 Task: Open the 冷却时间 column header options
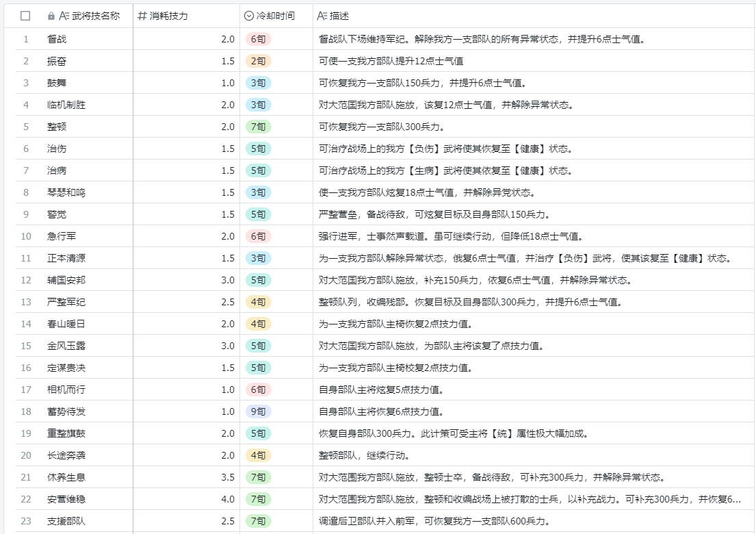[275, 16]
